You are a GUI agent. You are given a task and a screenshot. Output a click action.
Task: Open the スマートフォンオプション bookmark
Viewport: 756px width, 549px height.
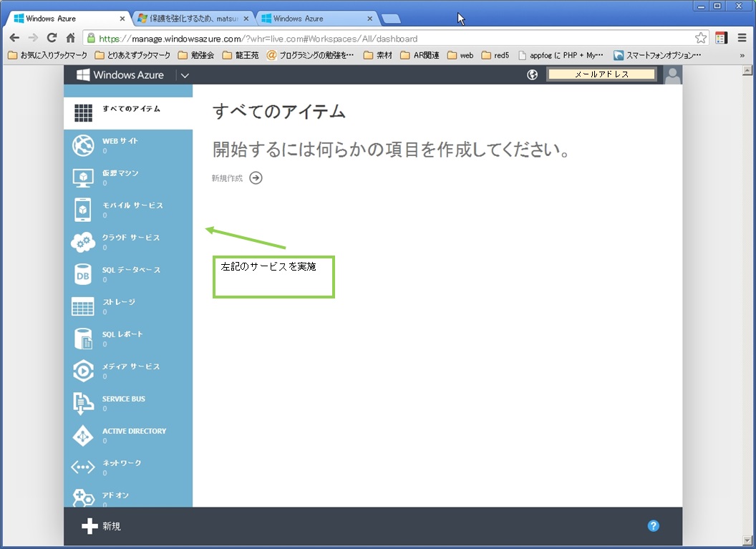pos(657,55)
